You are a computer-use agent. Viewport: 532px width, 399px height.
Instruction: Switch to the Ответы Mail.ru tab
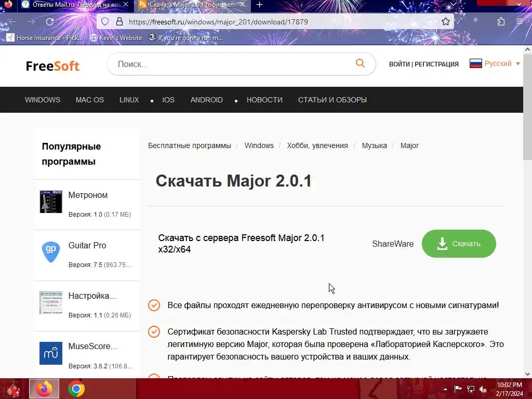click(x=75, y=5)
